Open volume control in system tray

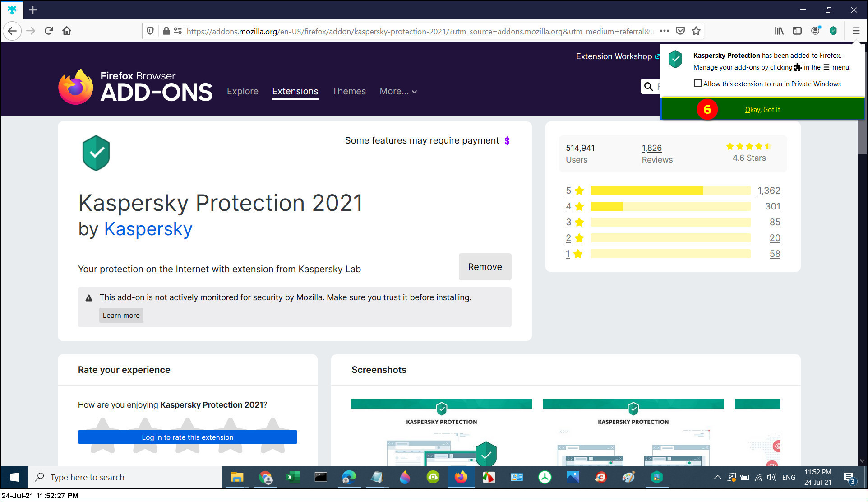coord(772,477)
